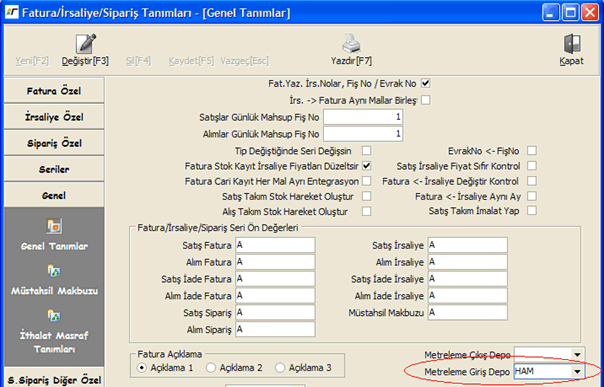This screenshot has width=604, height=387.
Task: Enable İrs. -> Fatura Aynı Mallar Birleş checkbox
Action: click(x=426, y=100)
